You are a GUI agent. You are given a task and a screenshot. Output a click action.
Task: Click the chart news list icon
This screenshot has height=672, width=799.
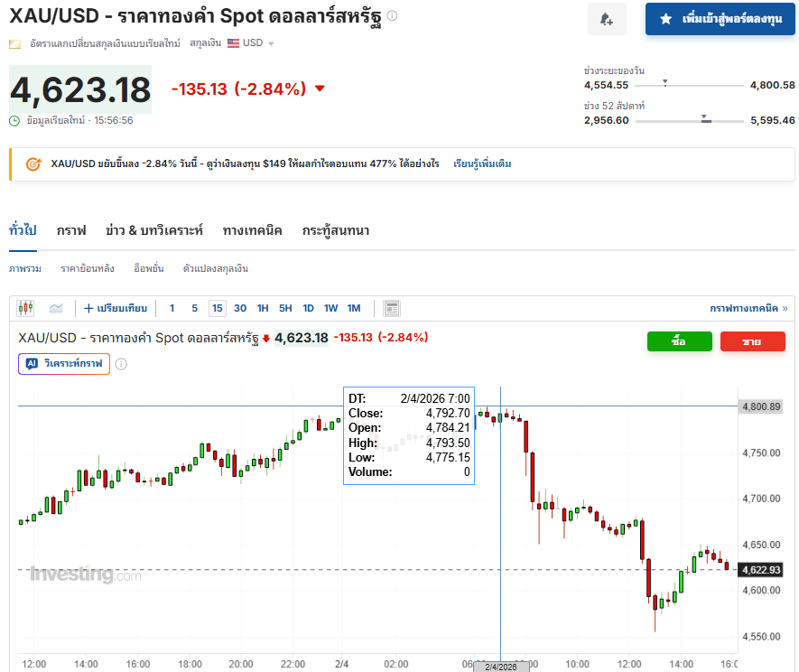tap(391, 308)
